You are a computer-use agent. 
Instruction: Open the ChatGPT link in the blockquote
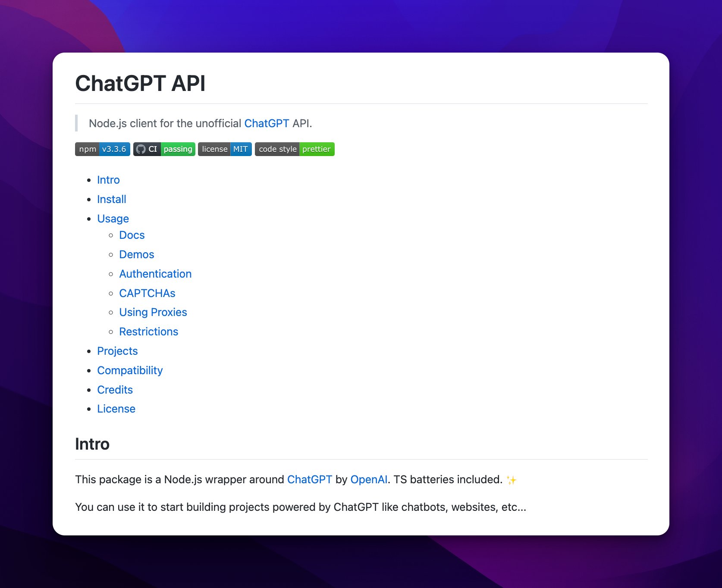click(267, 123)
